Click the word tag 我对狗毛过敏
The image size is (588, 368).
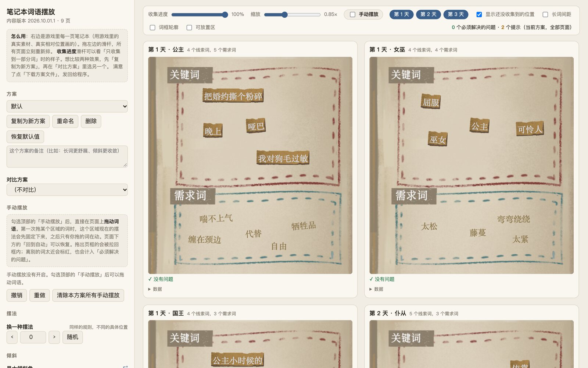click(x=283, y=158)
